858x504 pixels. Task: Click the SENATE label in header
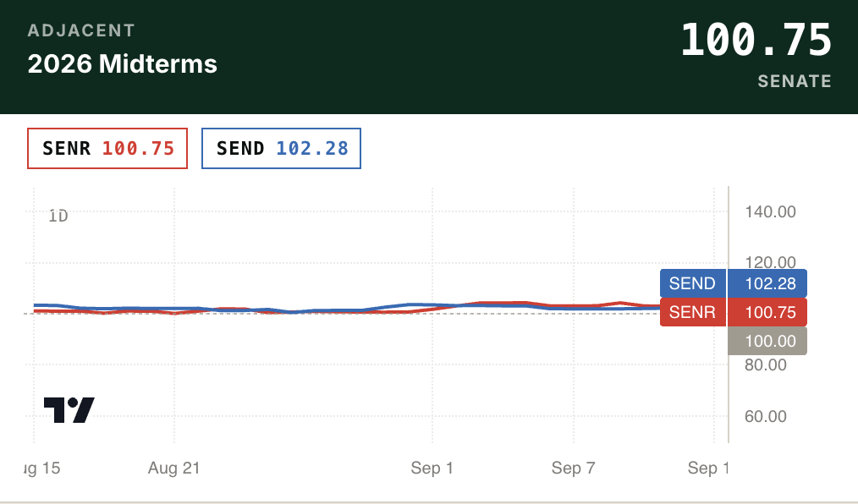point(795,81)
